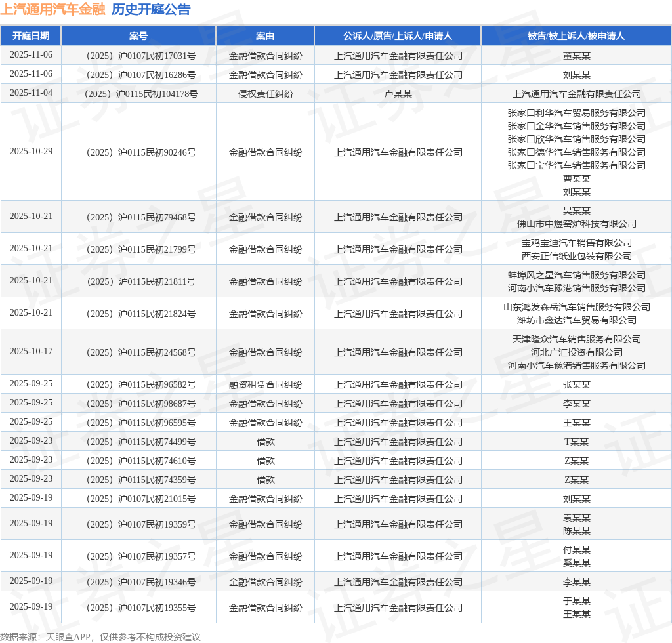Click plaintiff 卢某某

(398, 94)
